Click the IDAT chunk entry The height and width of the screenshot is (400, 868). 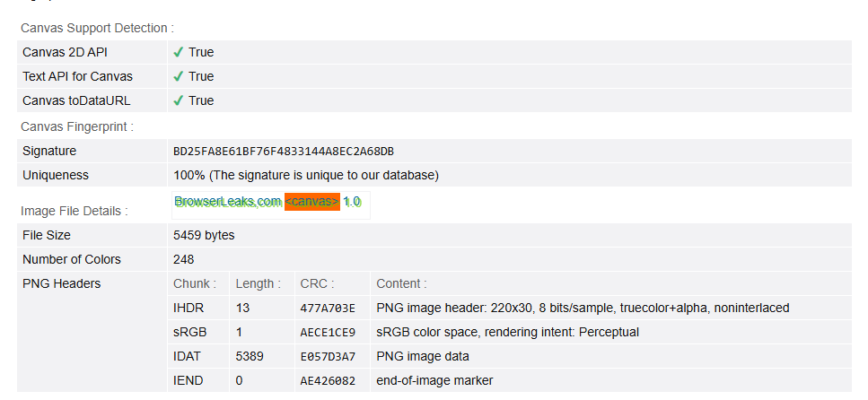point(188,356)
